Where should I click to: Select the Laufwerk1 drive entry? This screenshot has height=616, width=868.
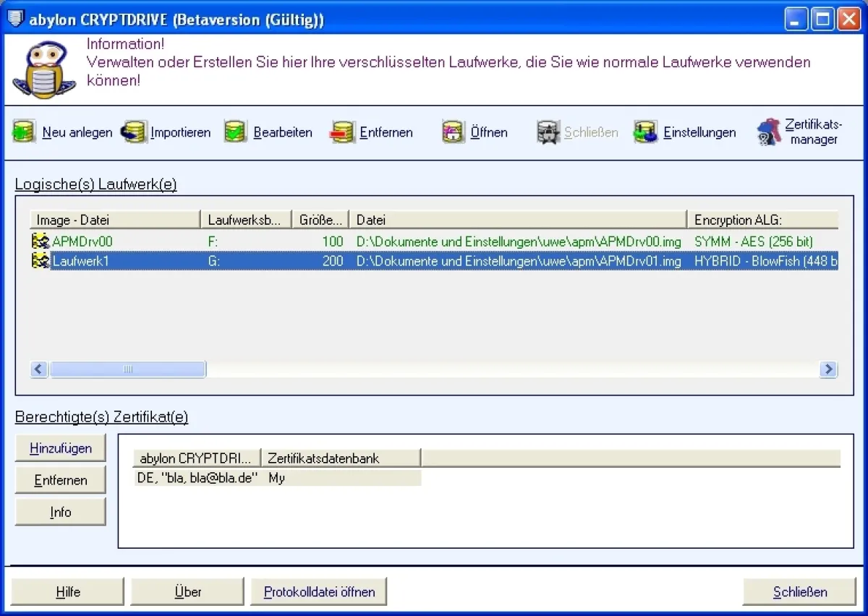click(80, 261)
